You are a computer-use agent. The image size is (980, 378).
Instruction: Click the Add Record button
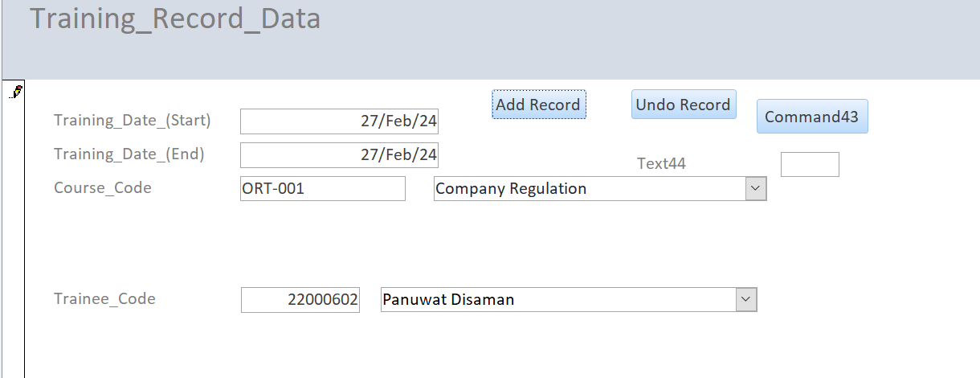[539, 105]
